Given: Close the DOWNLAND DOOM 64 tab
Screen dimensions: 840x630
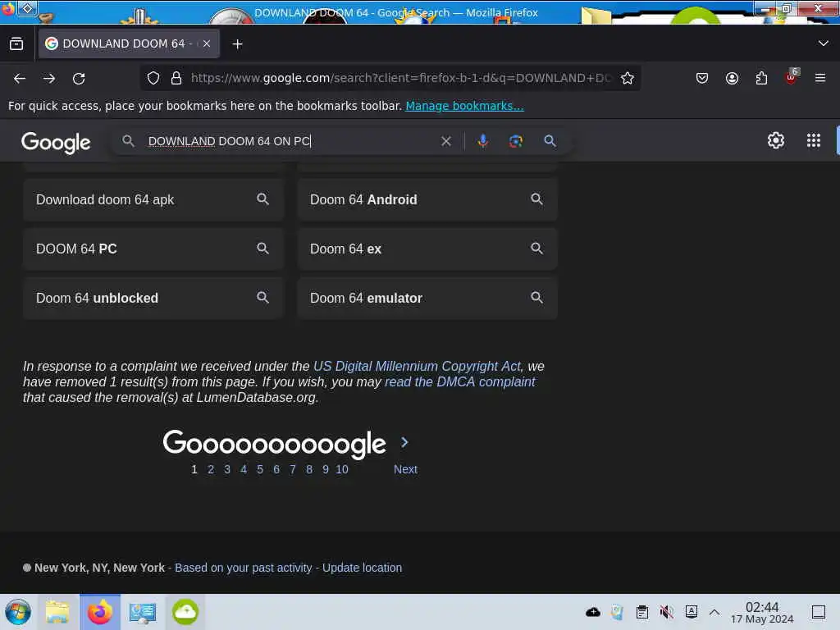Looking at the screenshot, I should pos(207,43).
